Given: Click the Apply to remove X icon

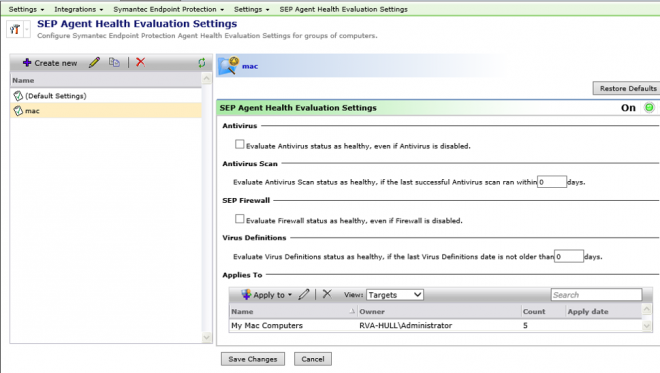Looking at the screenshot, I should pos(327,294).
